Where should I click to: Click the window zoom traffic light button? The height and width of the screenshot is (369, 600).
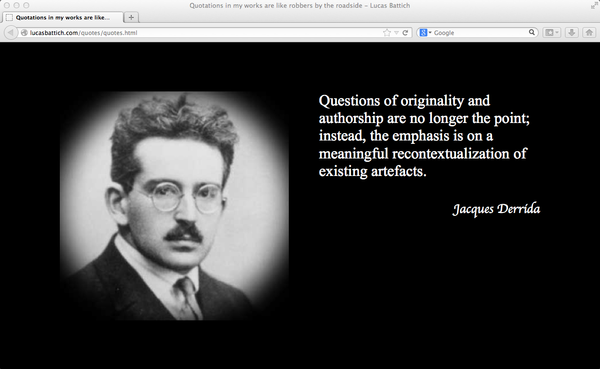tap(26, 5)
